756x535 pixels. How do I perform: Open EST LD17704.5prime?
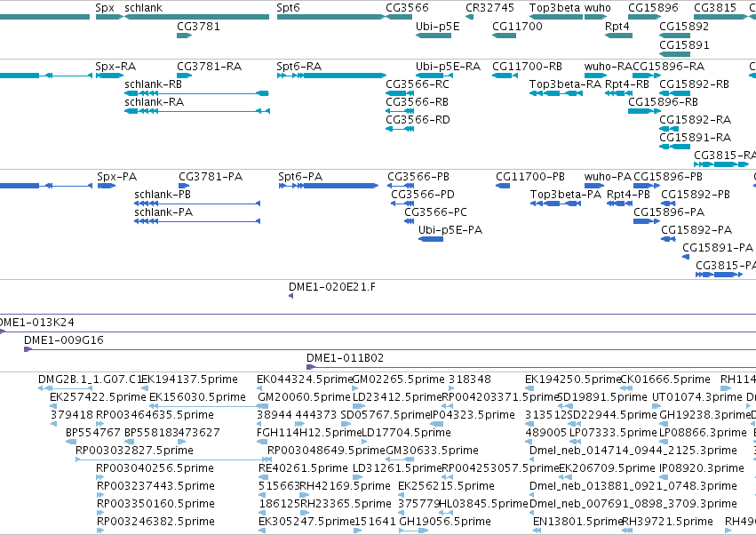(x=406, y=433)
